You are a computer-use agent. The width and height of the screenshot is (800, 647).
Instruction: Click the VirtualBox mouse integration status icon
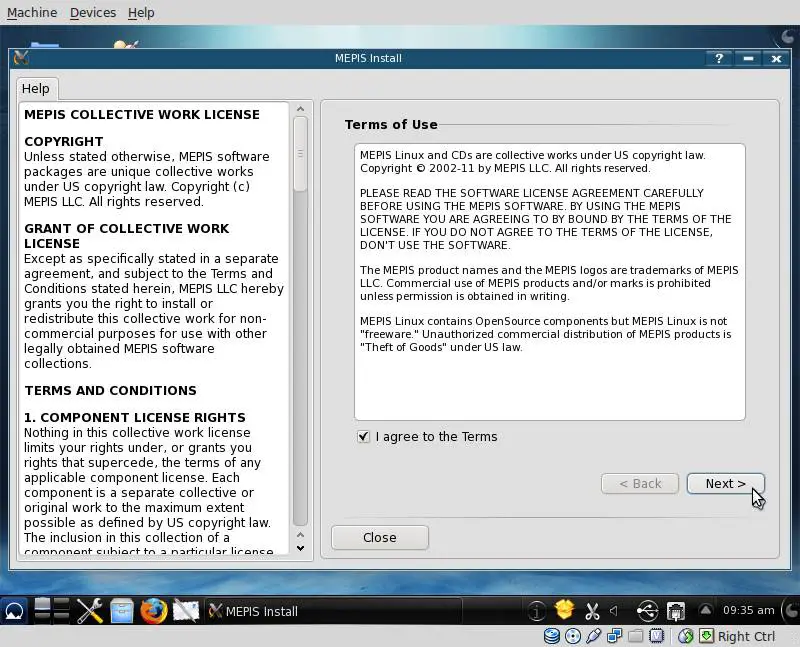(686, 636)
